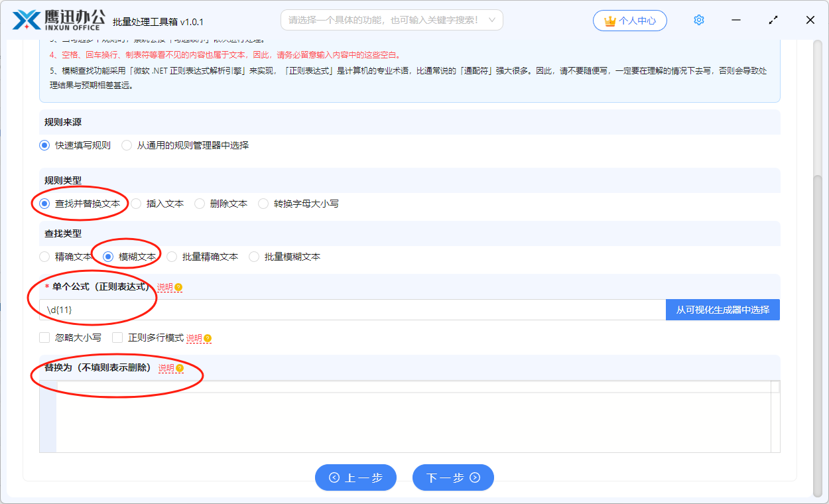
Task: Click 个人中心 button
Action: (x=630, y=21)
